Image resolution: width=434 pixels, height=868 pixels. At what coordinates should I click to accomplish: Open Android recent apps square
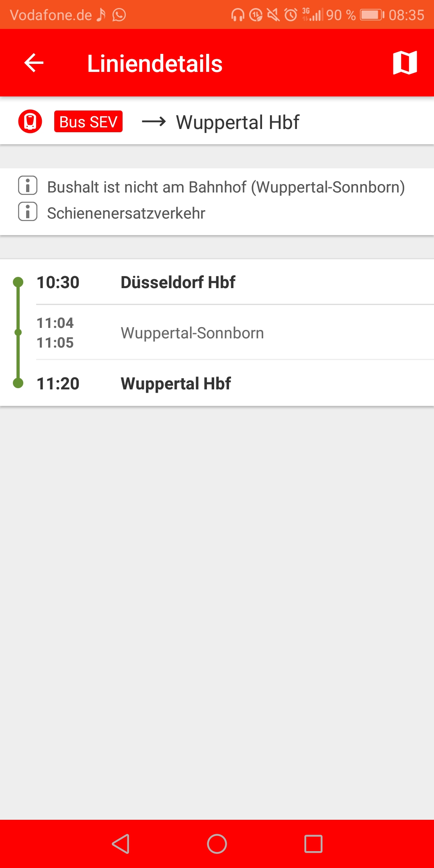[x=313, y=843]
